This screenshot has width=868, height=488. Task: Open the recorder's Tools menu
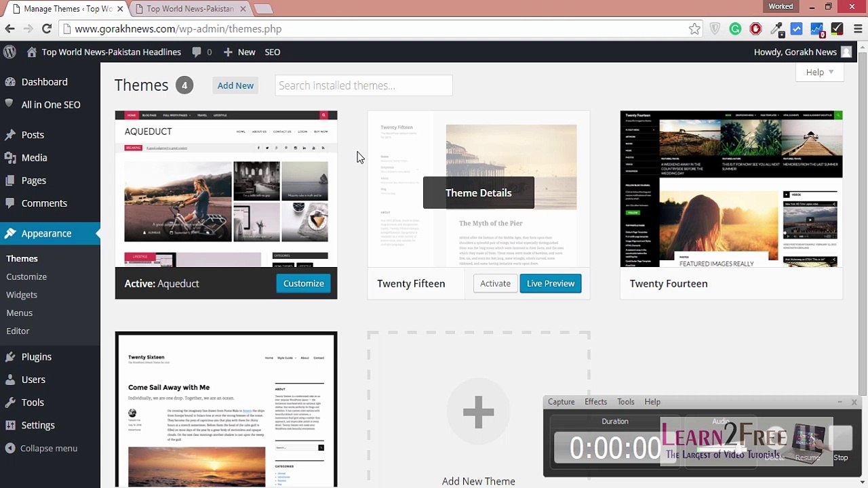(x=626, y=402)
